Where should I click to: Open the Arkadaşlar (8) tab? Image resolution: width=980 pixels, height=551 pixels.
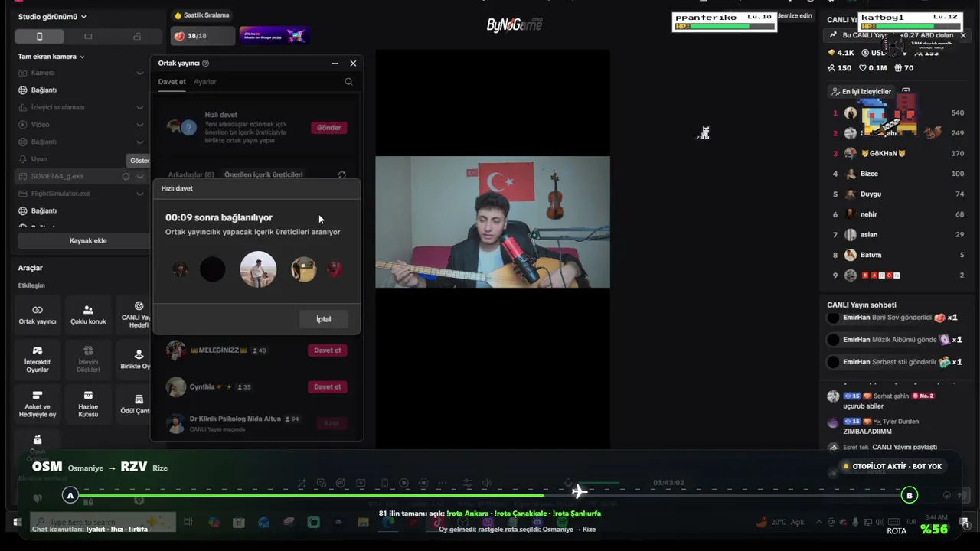(x=191, y=174)
